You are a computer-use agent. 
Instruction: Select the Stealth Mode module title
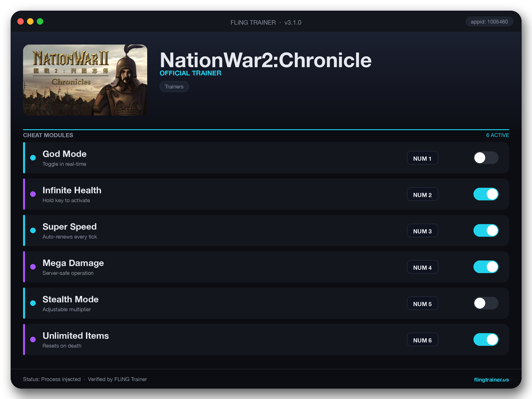(70, 299)
